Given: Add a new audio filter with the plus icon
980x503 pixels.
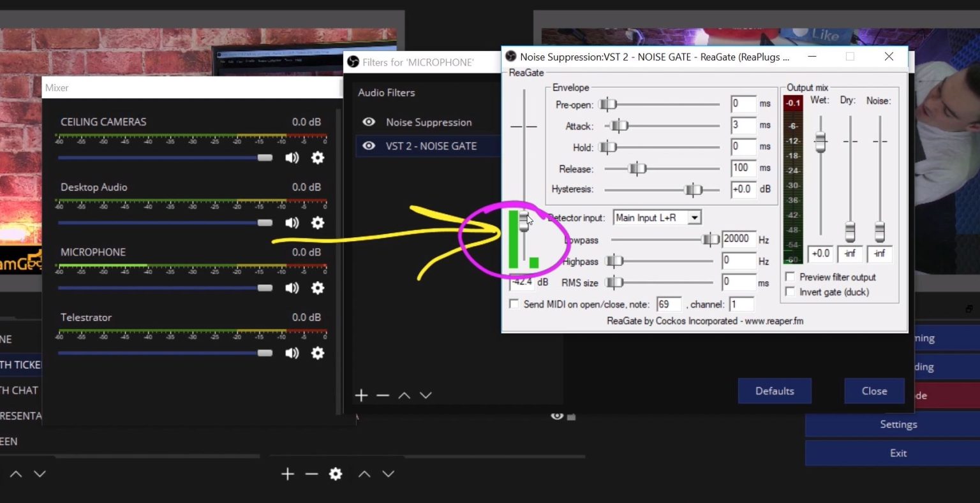Looking at the screenshot, I should (x=361, y=395).
